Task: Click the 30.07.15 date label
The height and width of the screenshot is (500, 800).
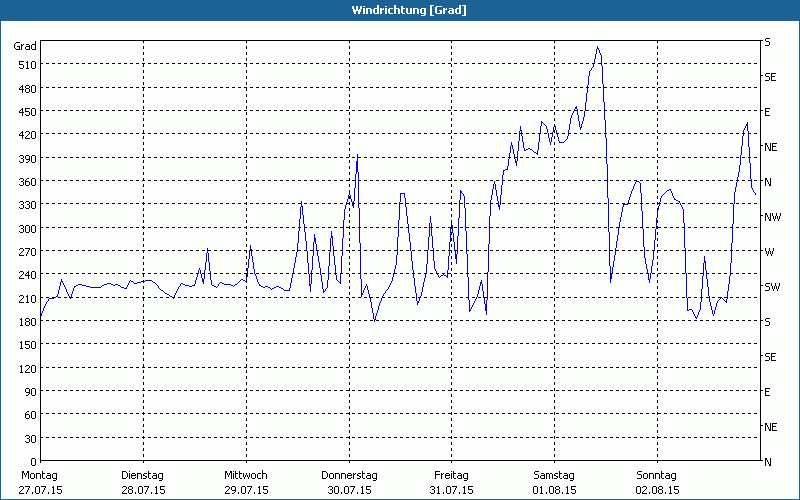Action: click(x=349, y=490)
